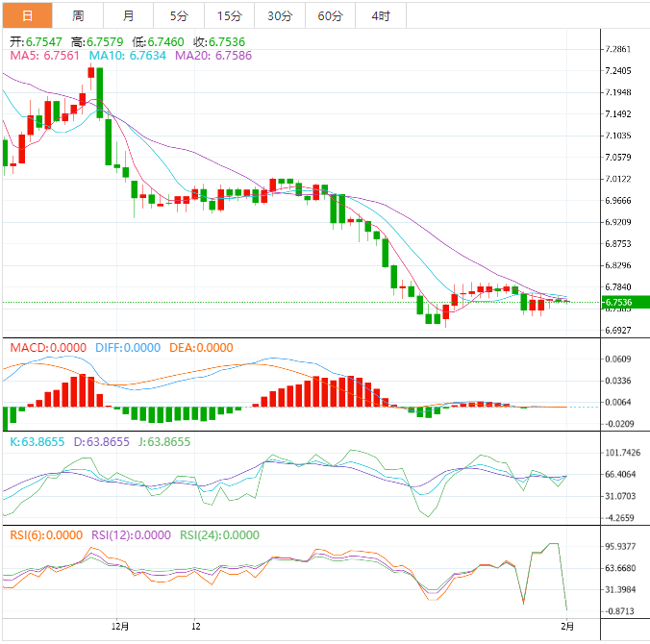The image size is (650, 644).
Task: Click the MA5: 6.7561 indicator label
Action: (x=45, y=57)
